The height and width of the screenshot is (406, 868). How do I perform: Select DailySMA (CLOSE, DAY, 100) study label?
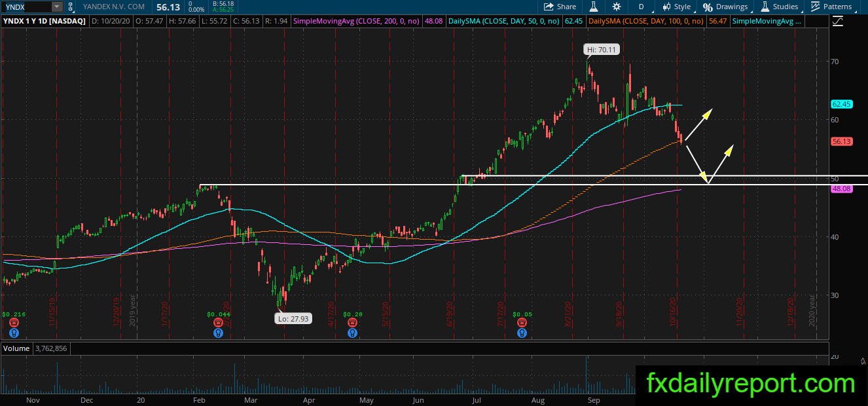[x=645, y=21]
